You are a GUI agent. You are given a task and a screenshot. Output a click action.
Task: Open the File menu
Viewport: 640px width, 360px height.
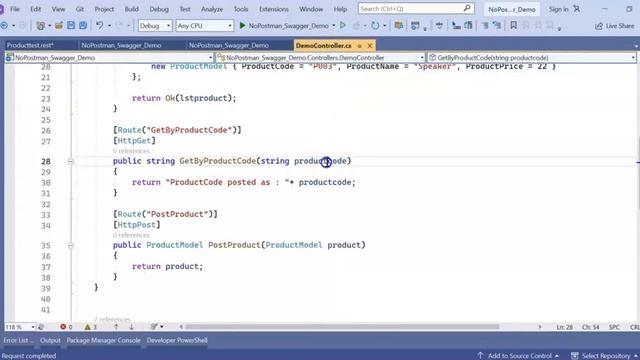tap(15, 9)
